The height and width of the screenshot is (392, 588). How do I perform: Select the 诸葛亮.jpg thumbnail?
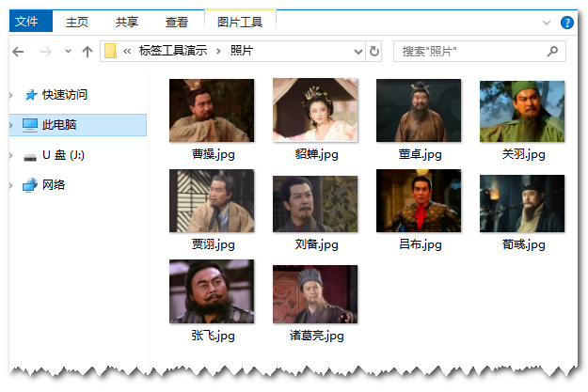(315, 294)
